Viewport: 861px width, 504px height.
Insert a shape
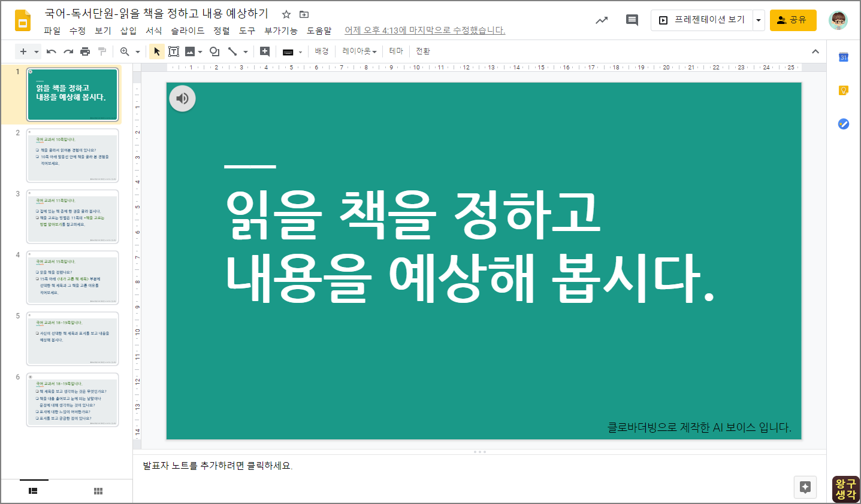coord(215,51)
